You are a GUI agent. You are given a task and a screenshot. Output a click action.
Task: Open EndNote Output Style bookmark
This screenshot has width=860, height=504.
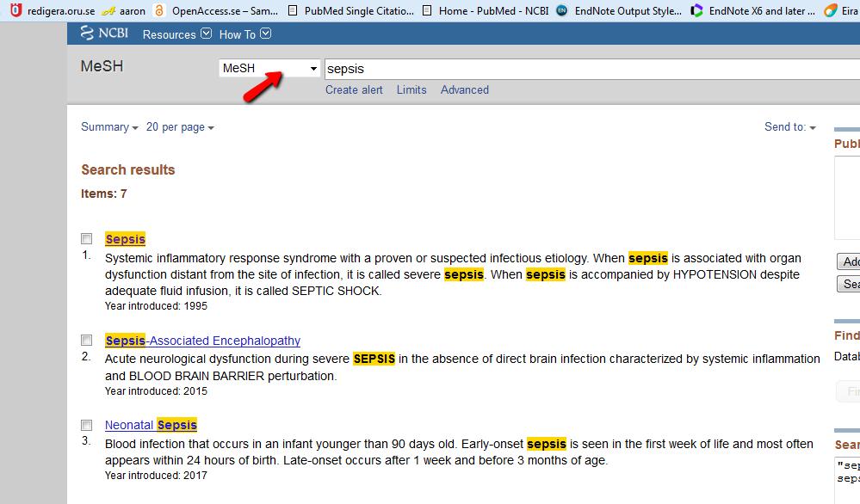(x=619, y=11)
